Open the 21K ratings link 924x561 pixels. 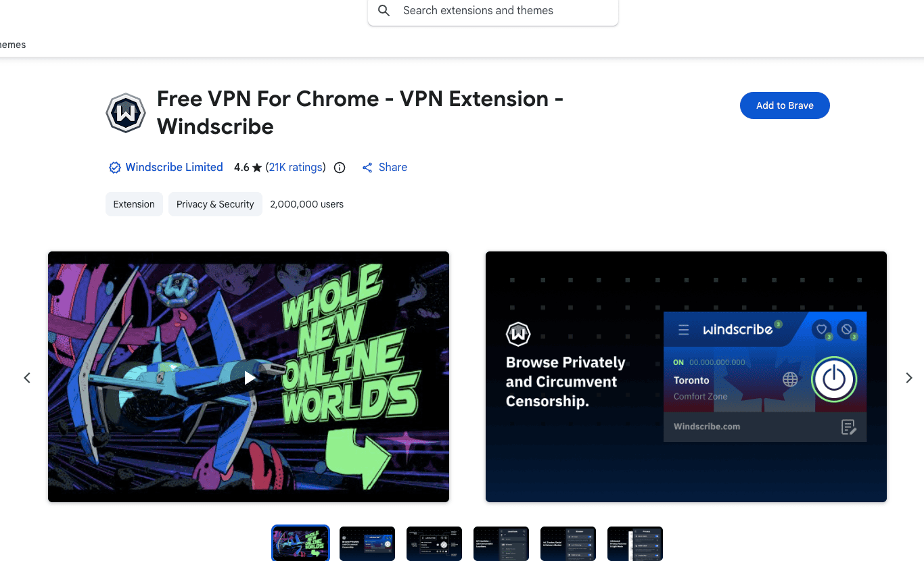pos(296,167)
